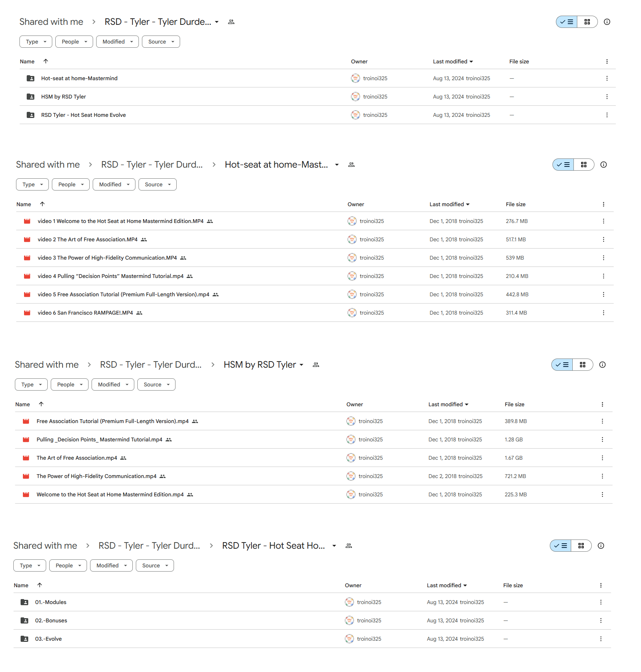Go to Shared with me in HSM by RSD Tyler breadcrumb

(x=47, y=365)
